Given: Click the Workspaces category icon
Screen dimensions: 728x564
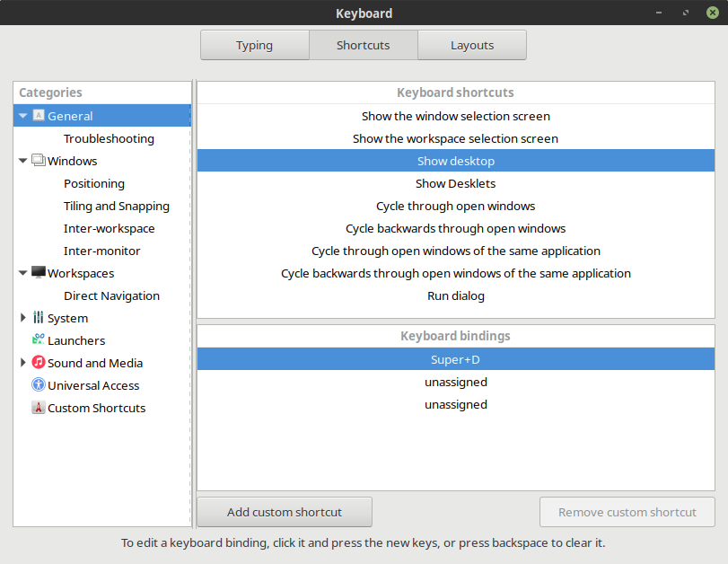Looking at the screenshot, I should [x=37, y=273].
